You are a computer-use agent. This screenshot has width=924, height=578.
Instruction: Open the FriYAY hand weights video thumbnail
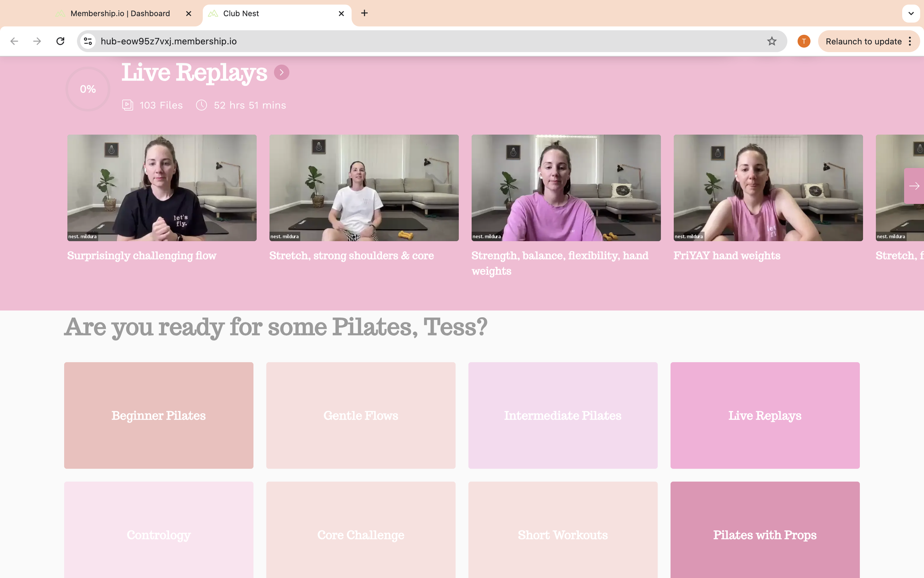[768, 187]
